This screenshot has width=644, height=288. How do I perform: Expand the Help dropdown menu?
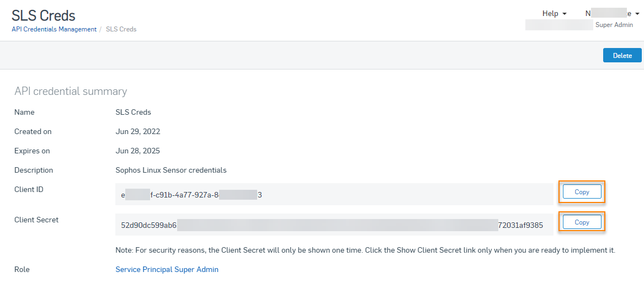tap(554, 13)
